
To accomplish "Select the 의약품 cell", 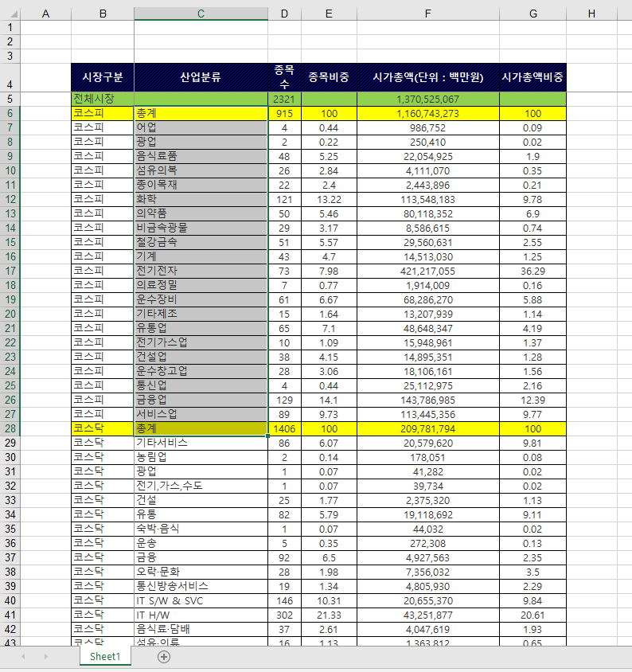I will click(201, 214).
